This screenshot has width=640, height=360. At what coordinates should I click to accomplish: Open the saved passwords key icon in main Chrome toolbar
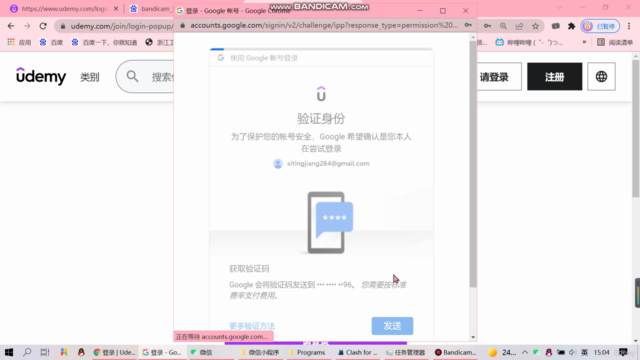[487, 26]
